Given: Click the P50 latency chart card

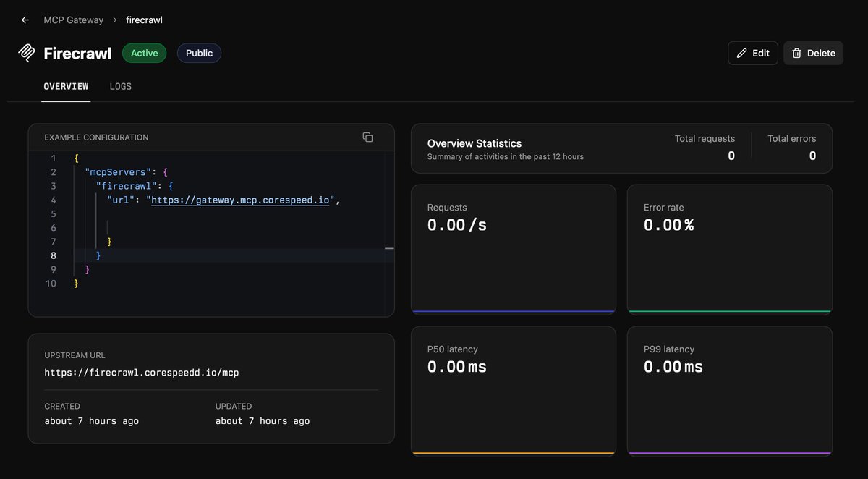Looking at the screenshot, I should (x=514, y=391).
